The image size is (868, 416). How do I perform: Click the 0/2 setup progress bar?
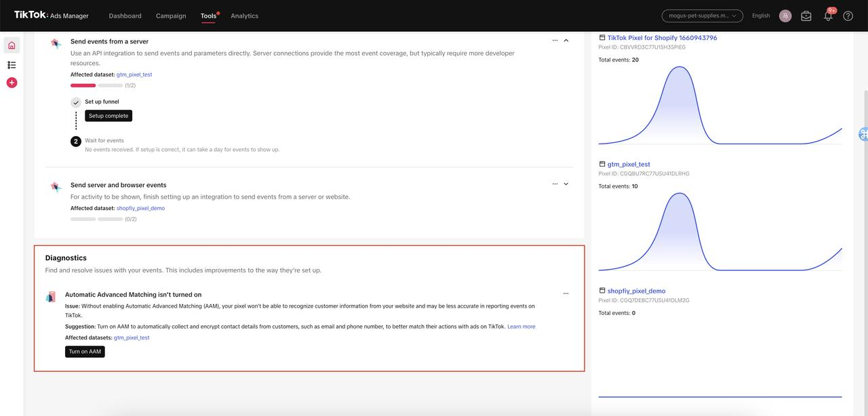click(97, 219)
